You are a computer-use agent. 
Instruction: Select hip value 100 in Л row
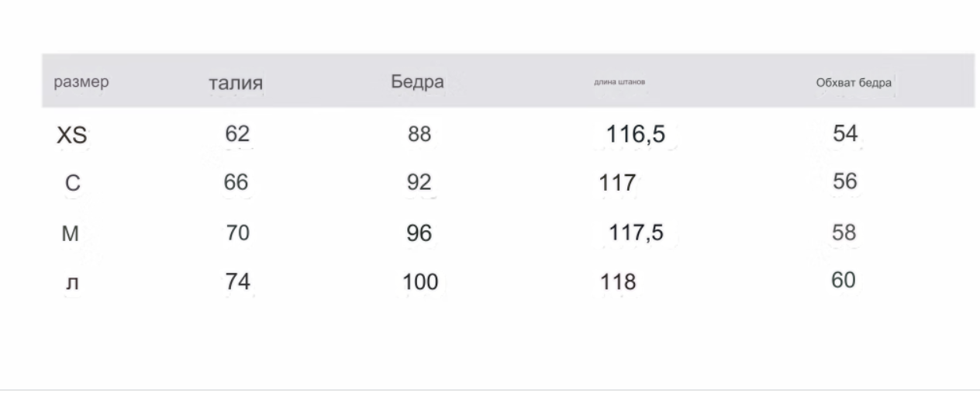coord(420,282)
